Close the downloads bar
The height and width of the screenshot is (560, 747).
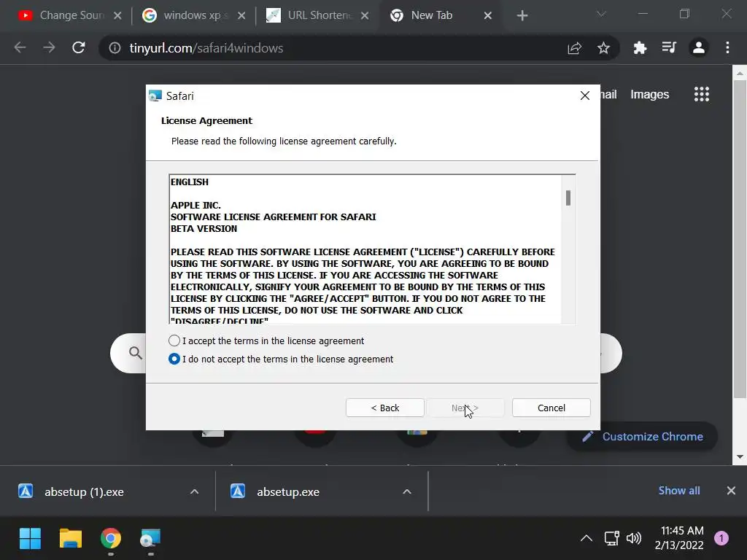731,491
